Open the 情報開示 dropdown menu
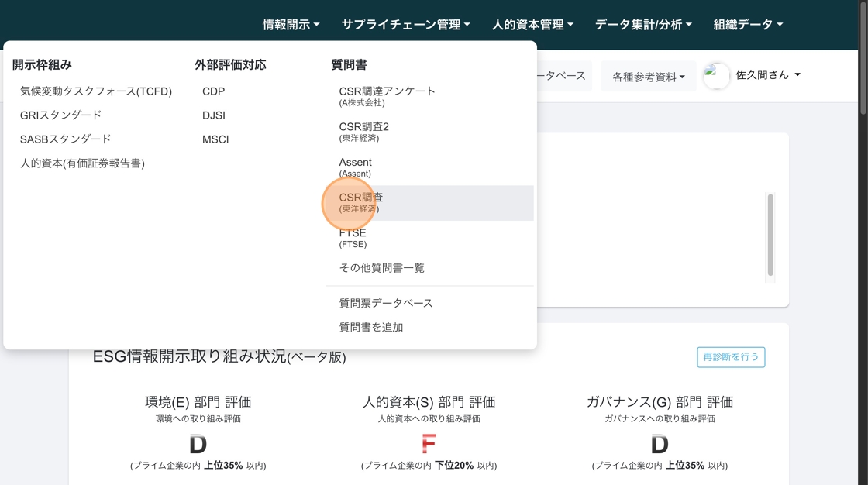Screen dimensions: 868x485 pyautogui.click(x=291, y=25)
